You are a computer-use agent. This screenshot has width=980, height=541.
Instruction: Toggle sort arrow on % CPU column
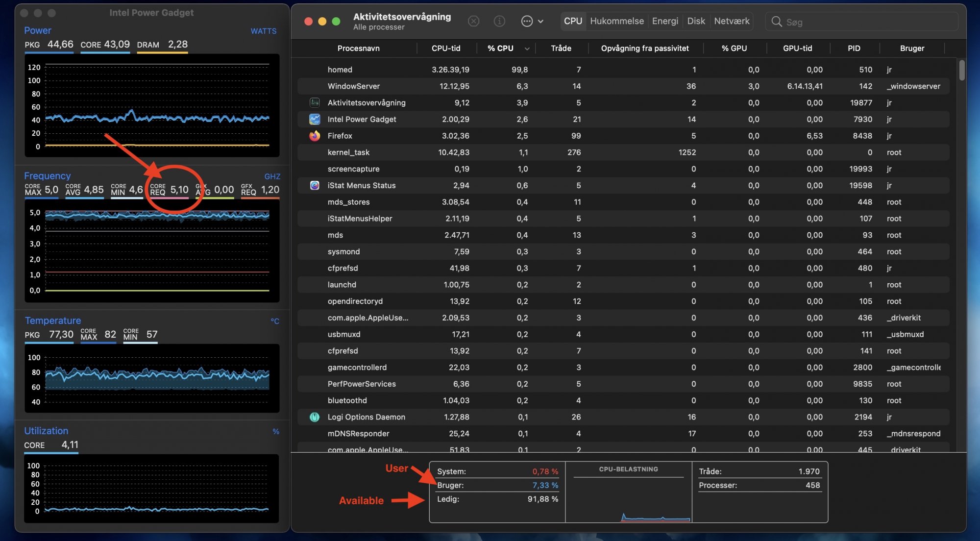coord(527,49)
